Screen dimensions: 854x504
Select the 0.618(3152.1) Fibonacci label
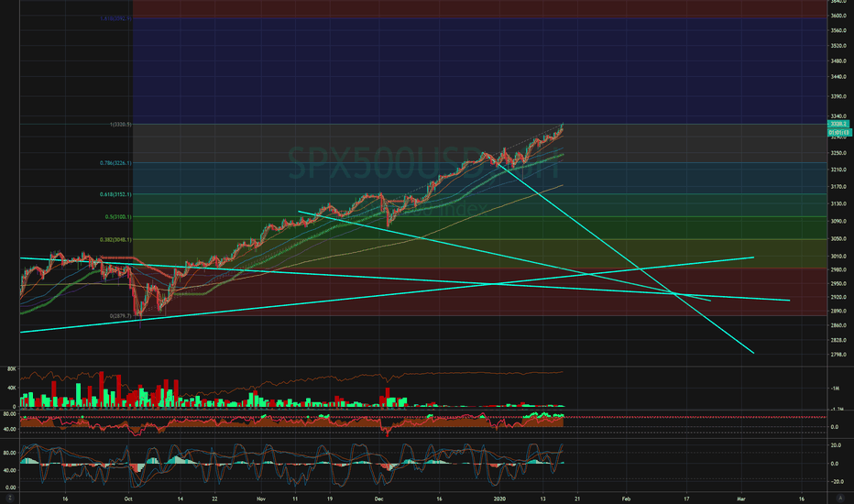tap(115, 194)
